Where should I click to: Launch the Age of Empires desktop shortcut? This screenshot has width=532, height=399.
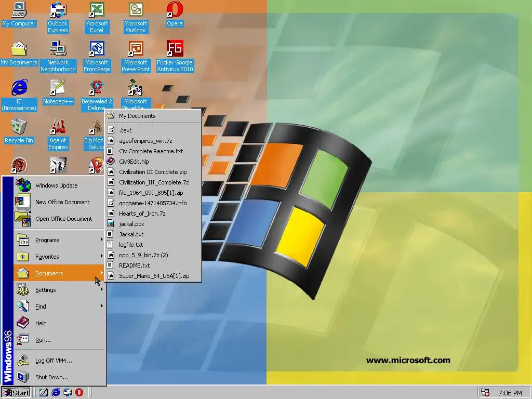coord(58,134)
